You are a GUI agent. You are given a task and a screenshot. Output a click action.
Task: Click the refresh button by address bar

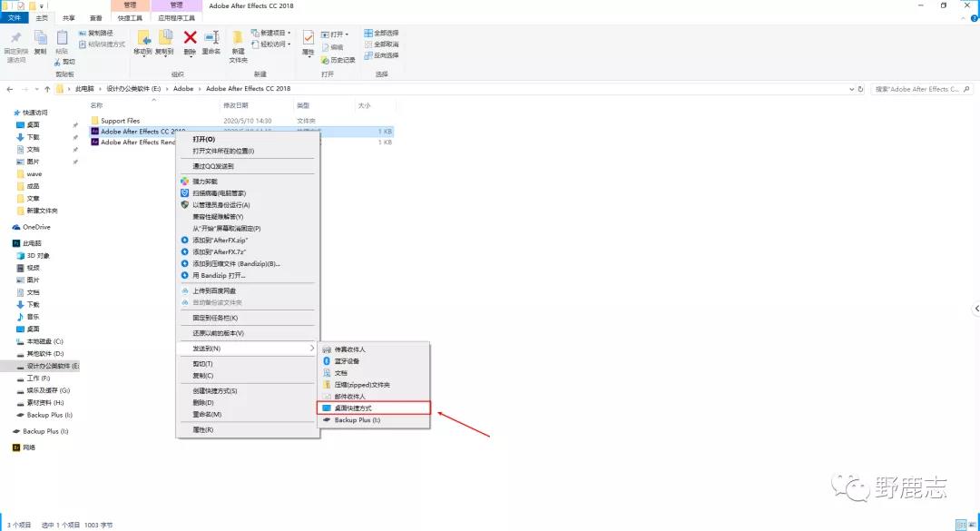860,90
